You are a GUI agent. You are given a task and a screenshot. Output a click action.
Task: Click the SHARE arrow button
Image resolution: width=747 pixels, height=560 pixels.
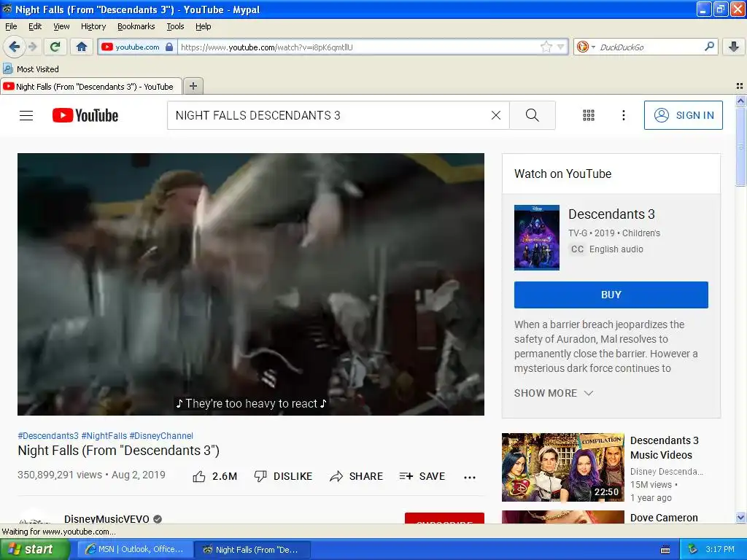[356, 476]
